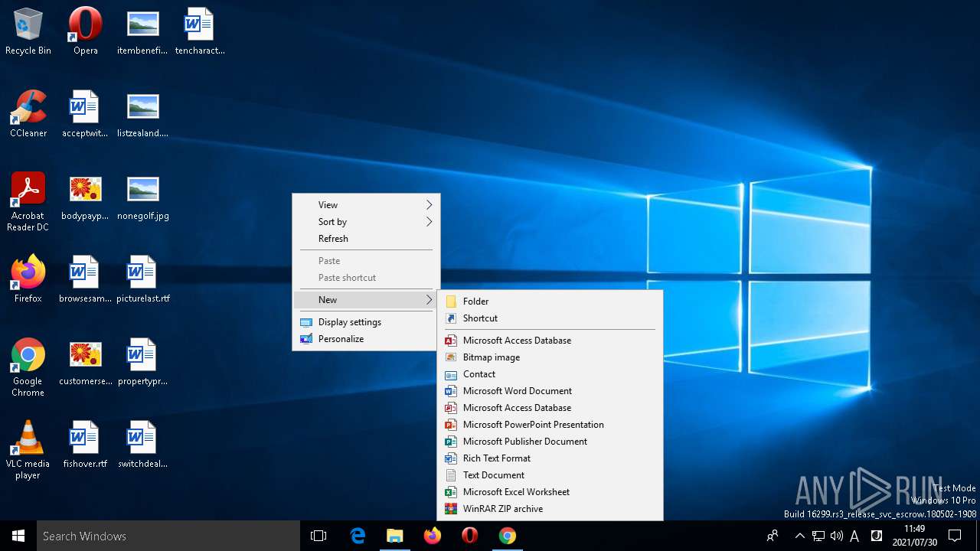This screenshot has height=551, width=980.
Task: Create a new Rich Text Format file
Action: 550,458
